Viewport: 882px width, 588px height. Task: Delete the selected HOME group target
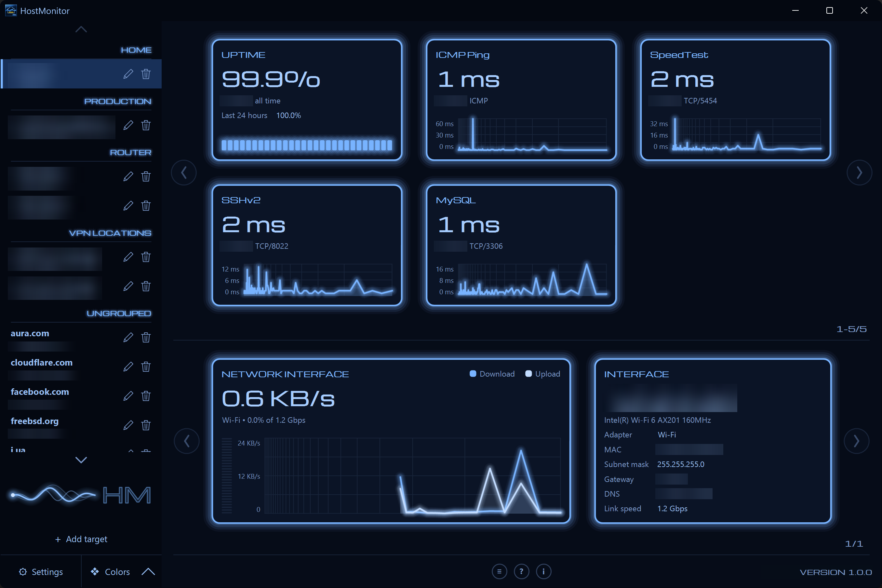click(x=146, y=74)
